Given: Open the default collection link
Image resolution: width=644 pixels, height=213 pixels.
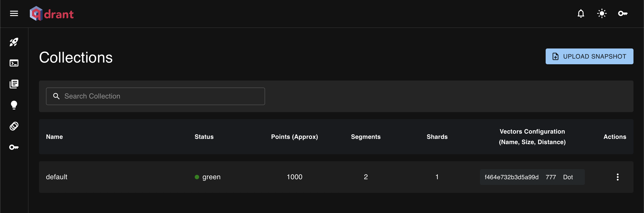Looking at the screenshot, I should [57, 177].
